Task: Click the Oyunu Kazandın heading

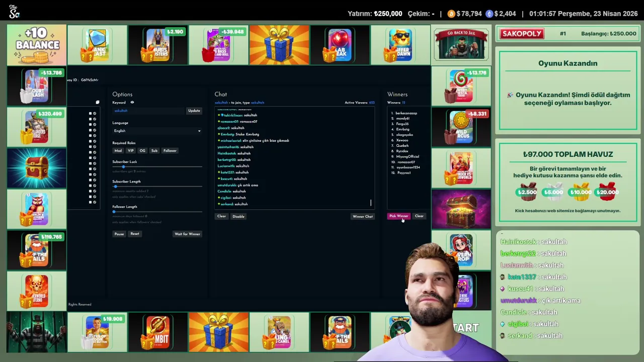Action: point(568,63)
